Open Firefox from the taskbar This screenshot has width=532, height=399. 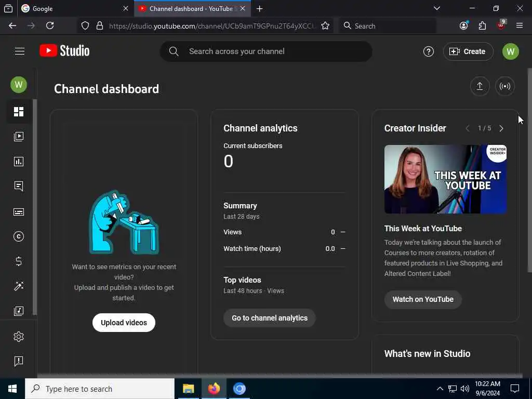click(214, 389)
